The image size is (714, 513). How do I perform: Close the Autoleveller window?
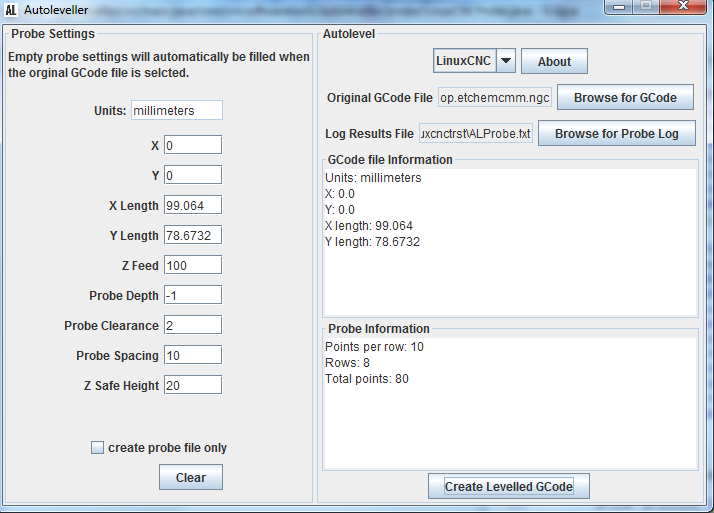(683, 6)
